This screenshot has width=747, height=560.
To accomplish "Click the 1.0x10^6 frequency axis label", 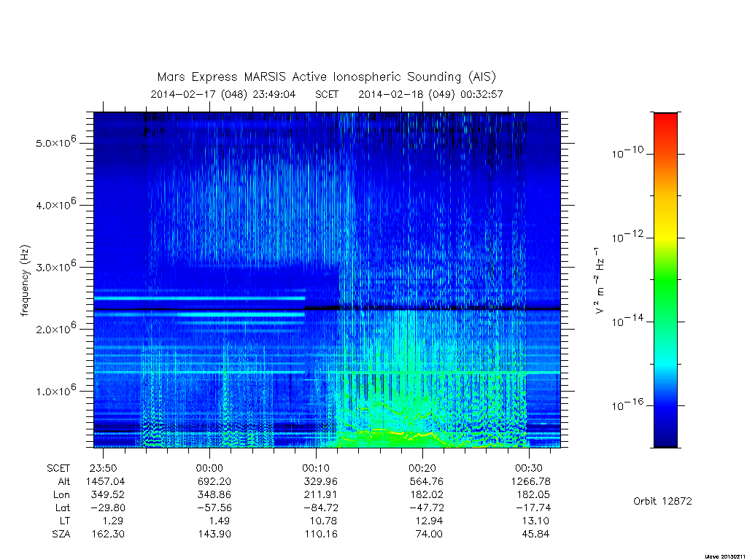I will coord(55,391).
